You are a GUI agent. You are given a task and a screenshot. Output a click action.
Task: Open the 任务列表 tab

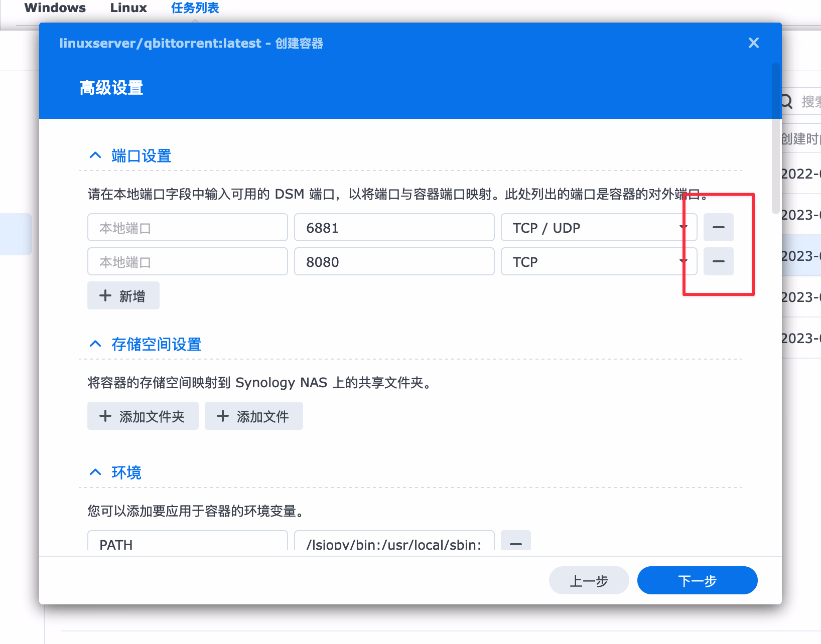[x=195, y=8]
